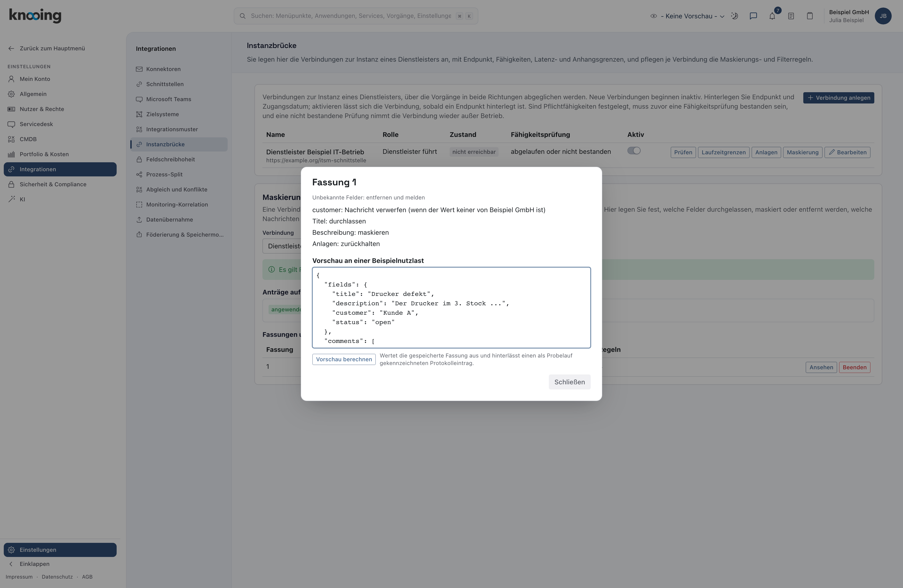Click the Prozess-Split share icon
This screenshot has width=903, height=588.
pyautogui.click(x=139, y=175)
